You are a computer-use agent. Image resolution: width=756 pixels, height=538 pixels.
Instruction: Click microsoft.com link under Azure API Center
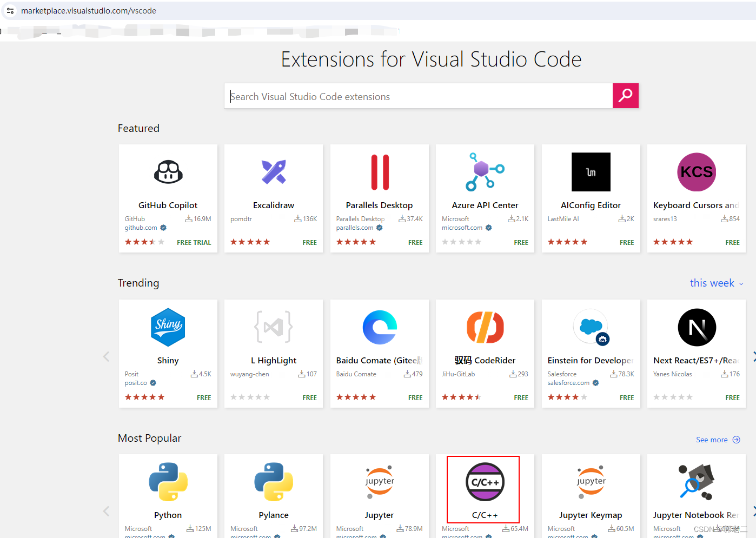click(462, 228)
